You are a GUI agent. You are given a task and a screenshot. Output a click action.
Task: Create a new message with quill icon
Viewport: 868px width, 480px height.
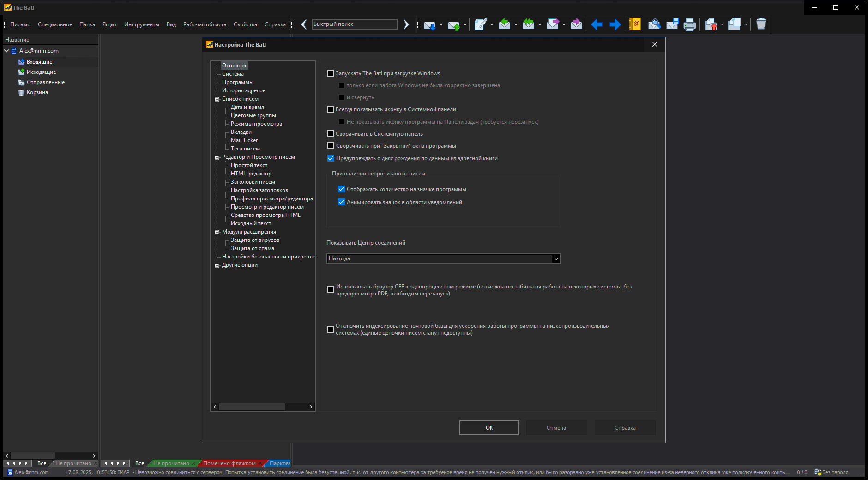(x=481, y=24)
